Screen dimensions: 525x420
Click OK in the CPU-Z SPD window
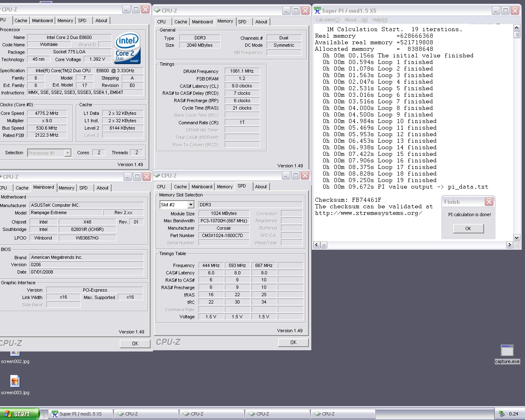(x=293, y=342)
